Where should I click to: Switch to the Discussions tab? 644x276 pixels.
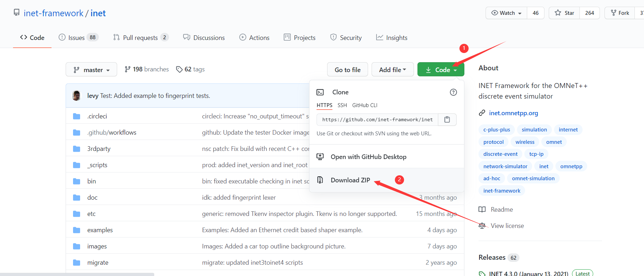coord(204,37)
